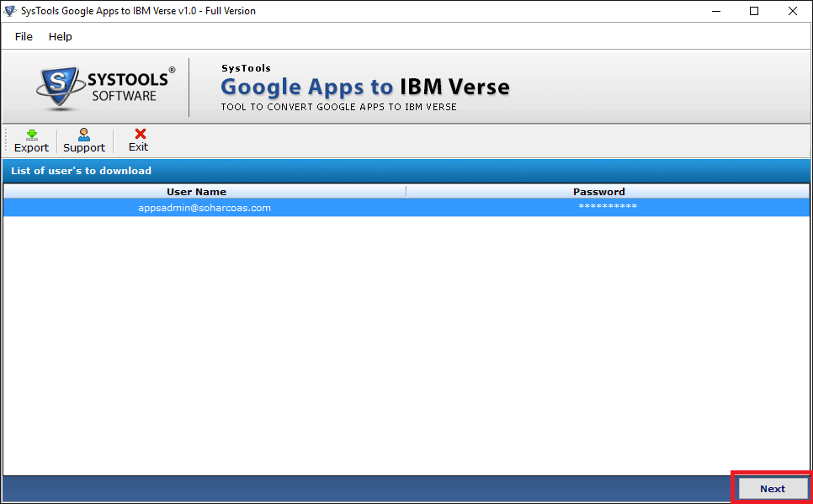The width and height of the screenshot is (813, 504).
Task: Maximize the SysTools window
Action: (x=754, y=11)
